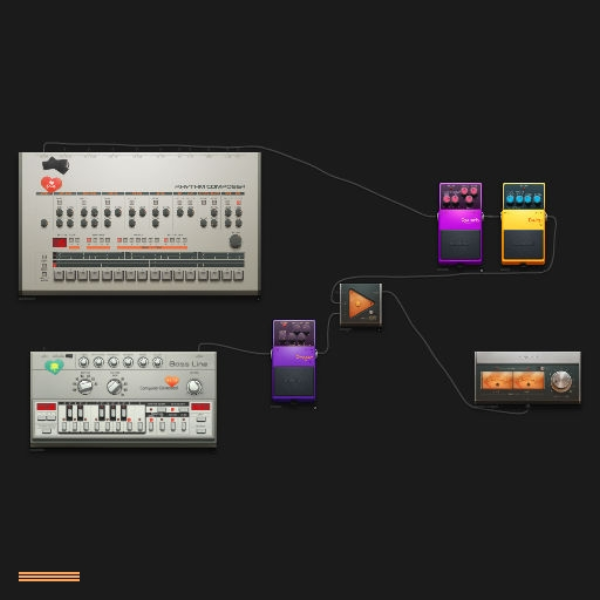Turn the waveform selector knob on Bass Line
600x600 pixels.
pos(85,386)
